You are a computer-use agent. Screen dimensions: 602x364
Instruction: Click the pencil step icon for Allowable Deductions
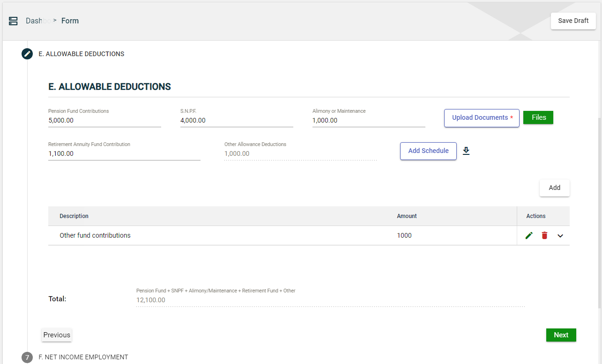pos(27,54)
